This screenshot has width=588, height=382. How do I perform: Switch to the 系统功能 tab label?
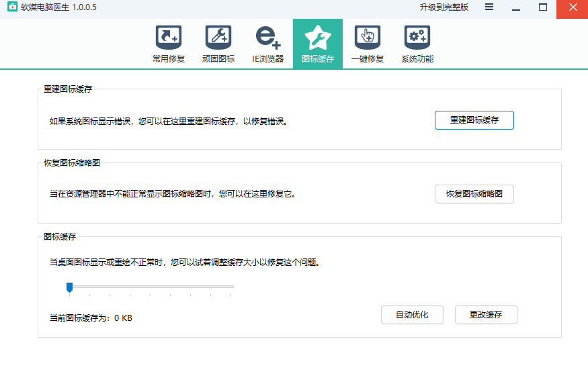(x=417, y=59)
